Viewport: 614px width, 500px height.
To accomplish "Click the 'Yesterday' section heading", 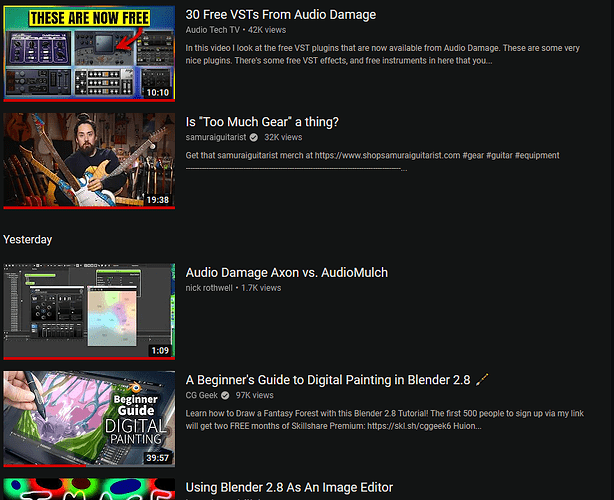I will pyautogui.click(x=27, y=239).
